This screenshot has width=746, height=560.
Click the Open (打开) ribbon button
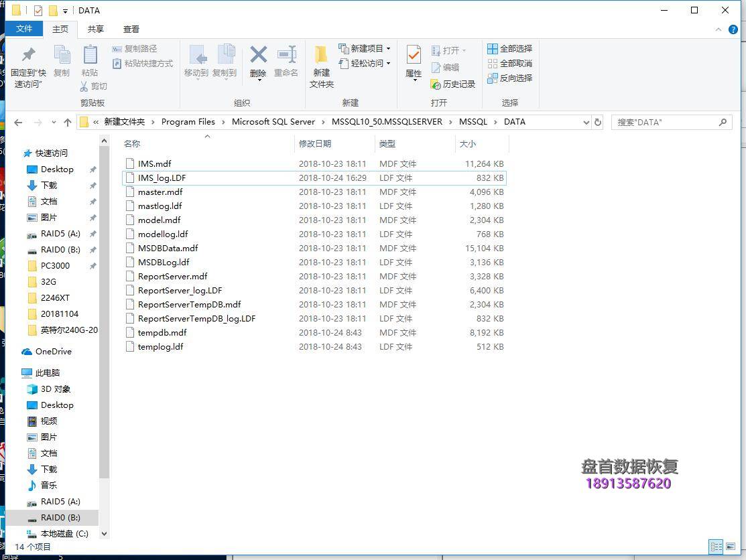[448, 50]
